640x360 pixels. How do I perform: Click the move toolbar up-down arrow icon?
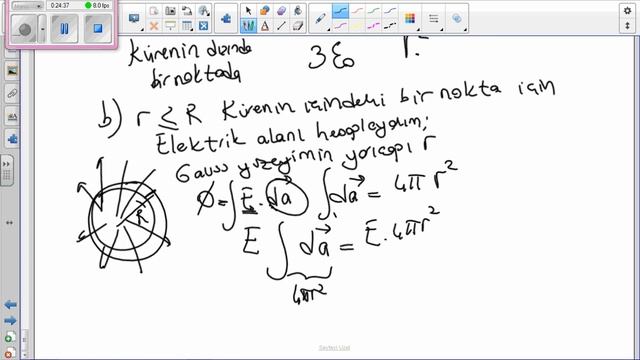627,26
